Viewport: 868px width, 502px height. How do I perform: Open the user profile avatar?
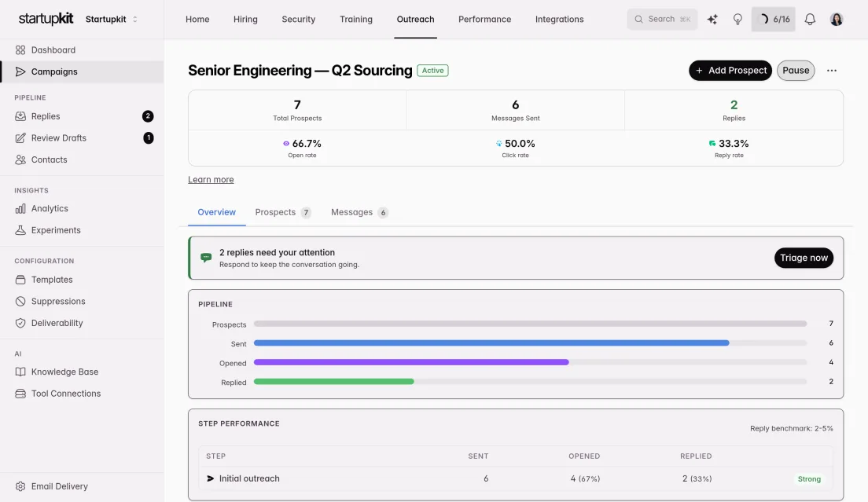(837, 20)
